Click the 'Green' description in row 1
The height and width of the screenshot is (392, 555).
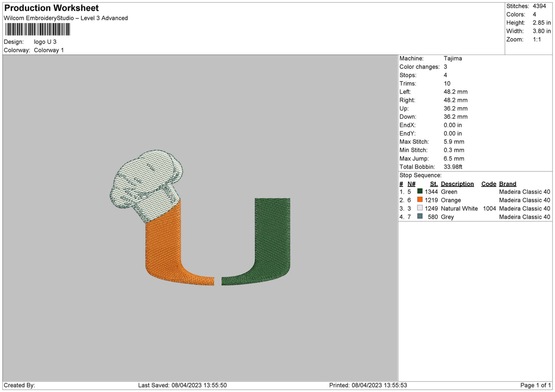449,191
